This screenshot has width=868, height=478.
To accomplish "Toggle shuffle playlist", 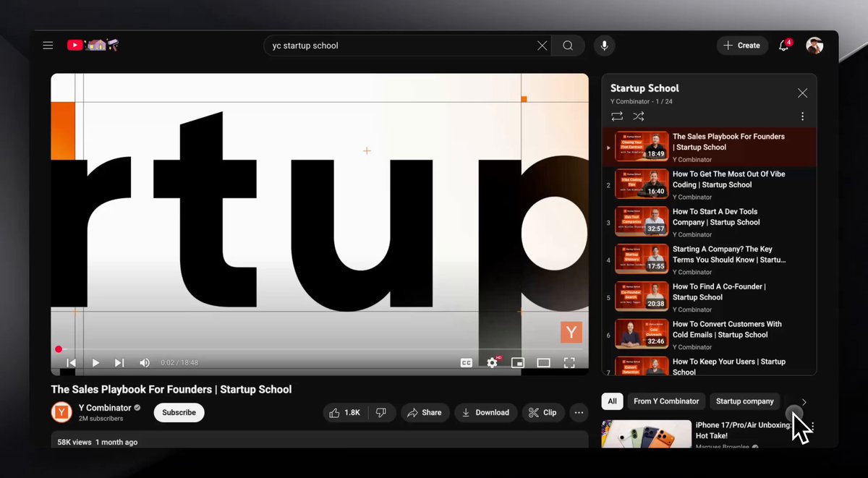I will coord(639,116).
